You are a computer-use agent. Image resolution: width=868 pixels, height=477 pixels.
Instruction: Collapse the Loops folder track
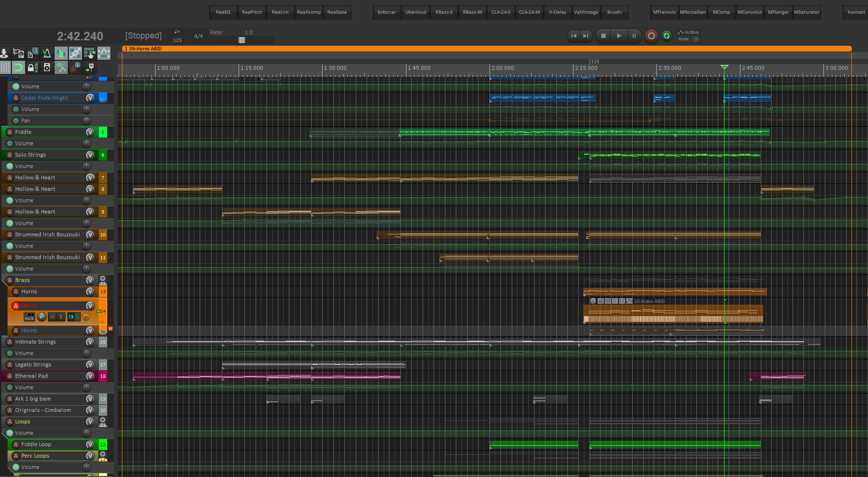tap(102, 420)
